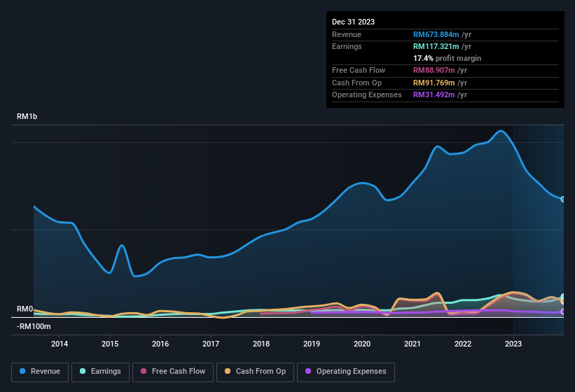Click the 2020 x-axis label

click(362, 344)
